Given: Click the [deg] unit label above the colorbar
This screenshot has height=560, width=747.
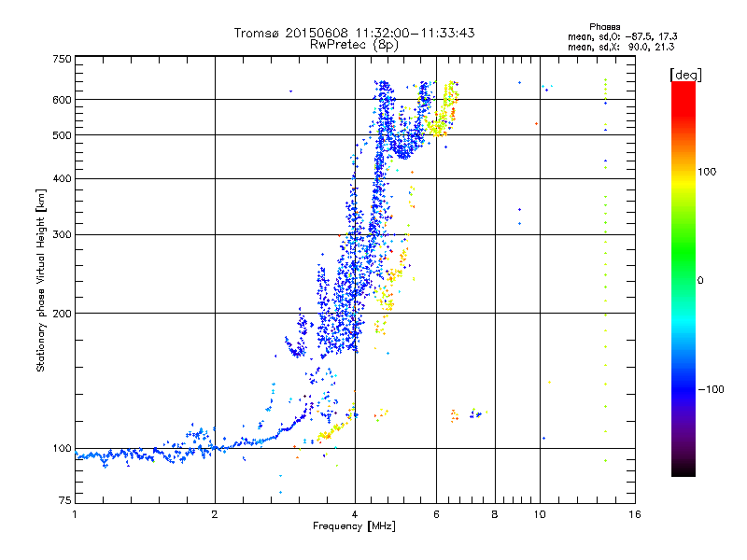Looking at the screenshot, I should 685,74.
